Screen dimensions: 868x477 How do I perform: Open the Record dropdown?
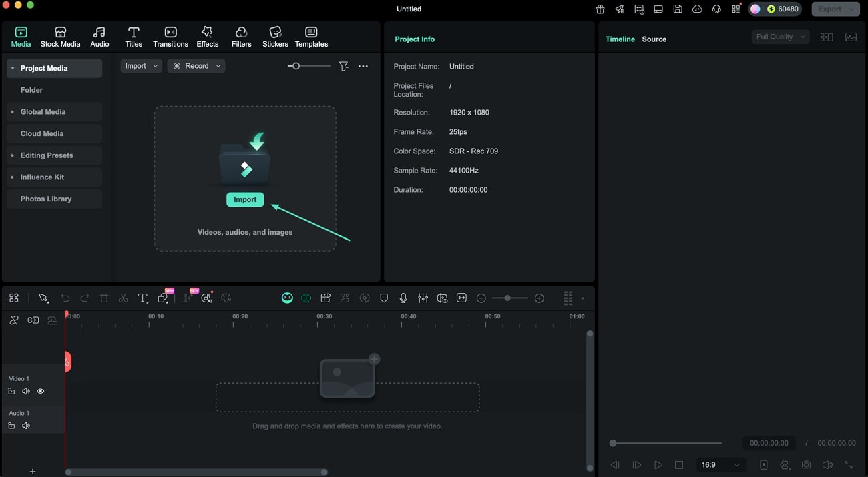coord(196,66)
